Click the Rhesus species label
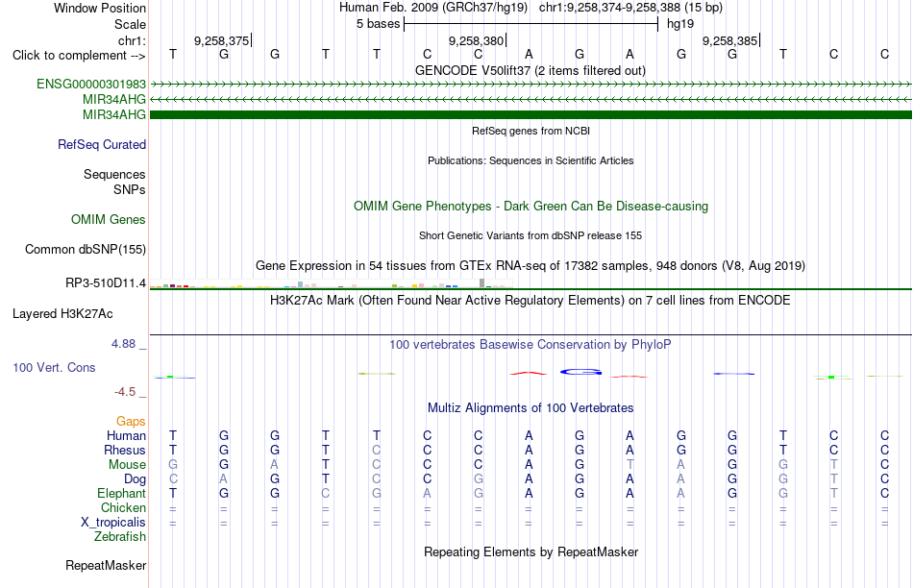The image size is (913, 588). 125,450
